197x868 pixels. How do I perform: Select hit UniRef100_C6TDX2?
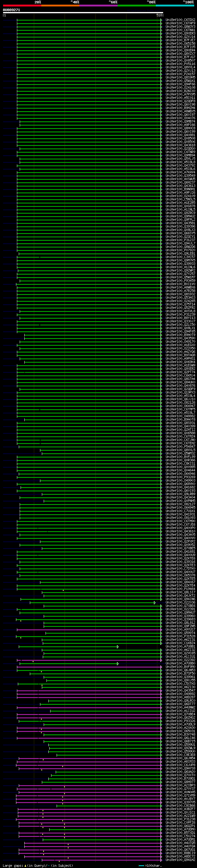click(x=180, y=20)
